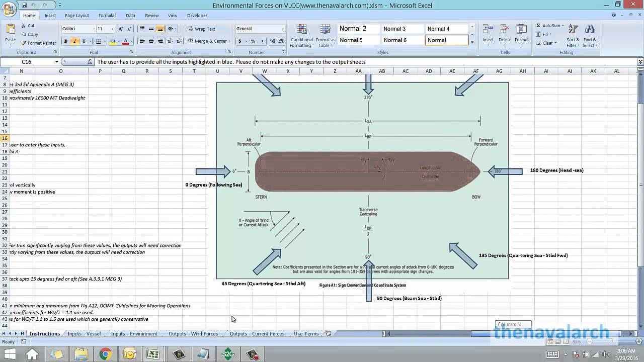Decrease decimal places
Screen dimensions: 644x362
tap(281, 41)
